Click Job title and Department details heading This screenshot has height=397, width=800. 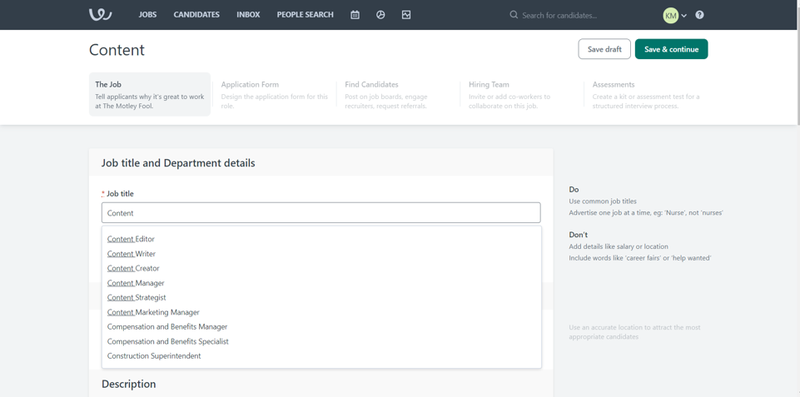(178, 163)
